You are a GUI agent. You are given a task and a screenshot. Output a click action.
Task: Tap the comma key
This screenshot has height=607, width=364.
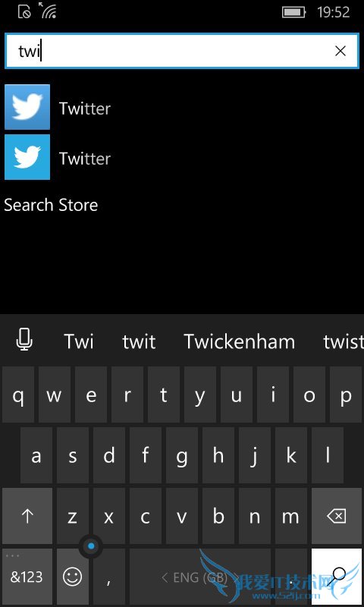(x=109, y=577)
